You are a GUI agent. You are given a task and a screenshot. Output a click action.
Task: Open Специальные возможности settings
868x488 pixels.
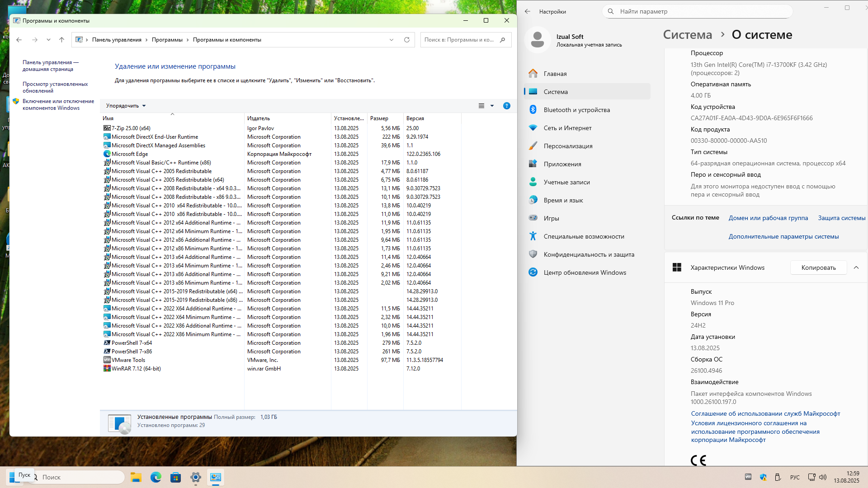[587, 236]
